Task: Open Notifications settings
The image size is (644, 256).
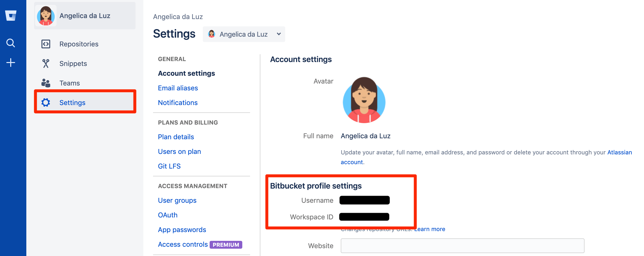Action: tap(178, 102)
